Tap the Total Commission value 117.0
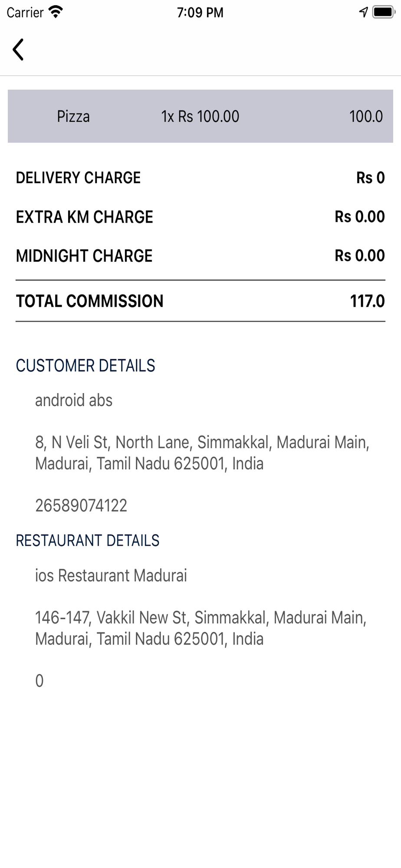 [x=367, y=301]
